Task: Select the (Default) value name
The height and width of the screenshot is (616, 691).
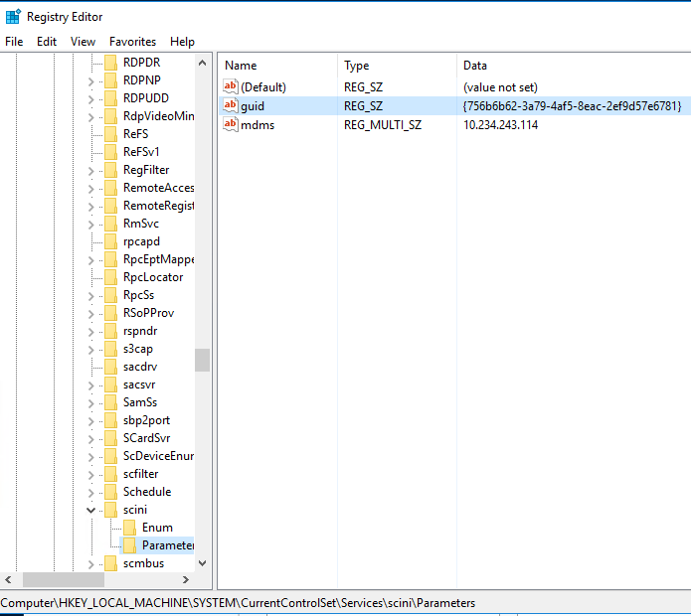Action: 263,87
